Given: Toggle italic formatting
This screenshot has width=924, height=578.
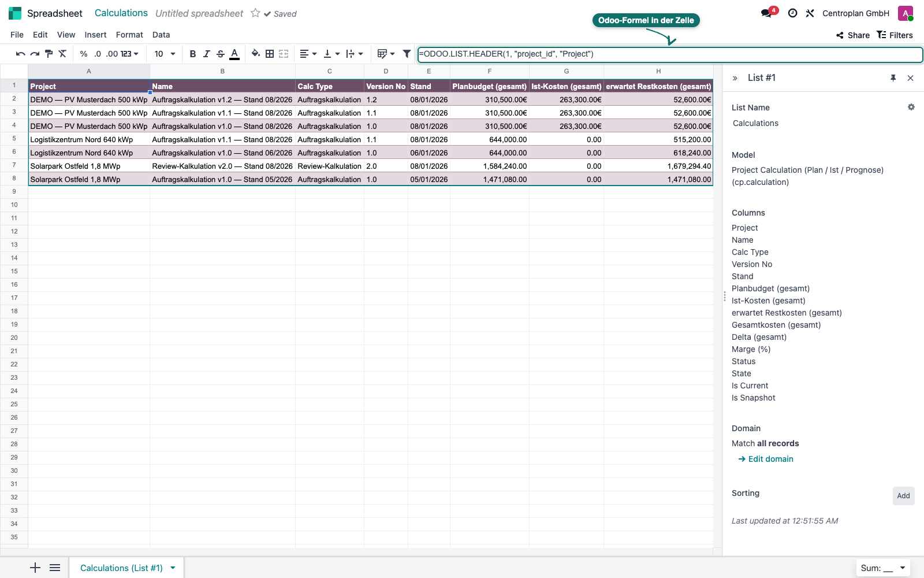Looking at the screenshot, I should tap(206, 54).
